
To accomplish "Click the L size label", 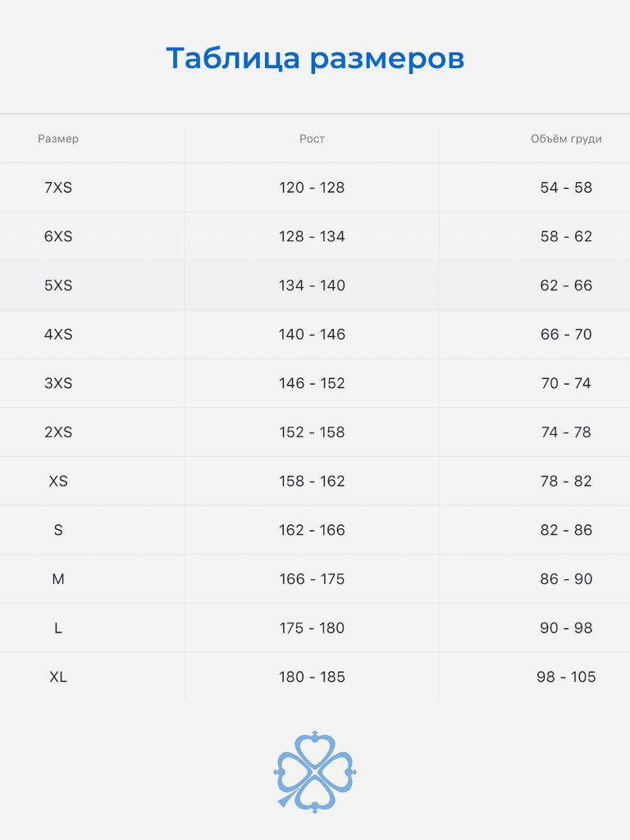I will tap(58, 628).
